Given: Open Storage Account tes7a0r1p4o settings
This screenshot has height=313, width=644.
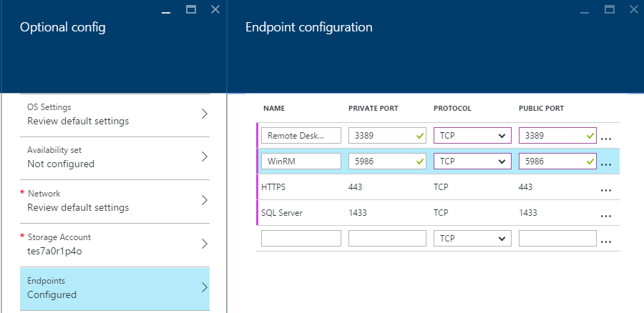Looking at the screenshot, I should [x=114, y=244].
